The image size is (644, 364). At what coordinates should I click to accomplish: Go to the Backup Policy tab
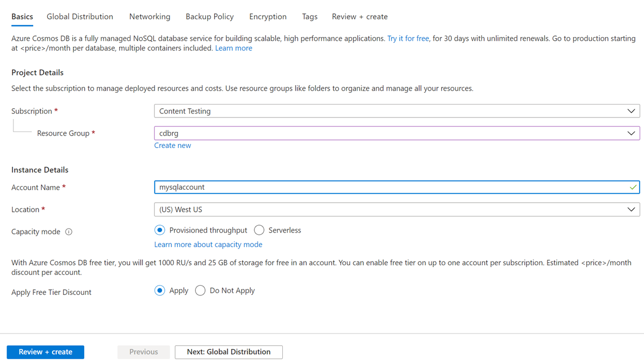pos(210,17)
